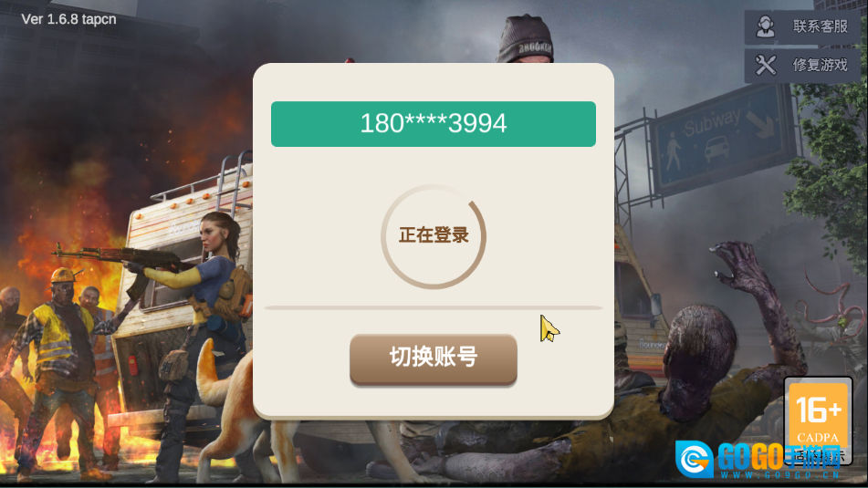Select the green 180****3994 account bar
This screenshot has width=868, height=488.
(x=434, y=124)
